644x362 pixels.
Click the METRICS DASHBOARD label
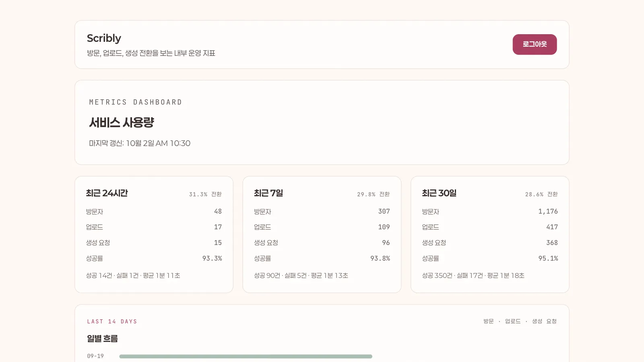pos(136,102)
